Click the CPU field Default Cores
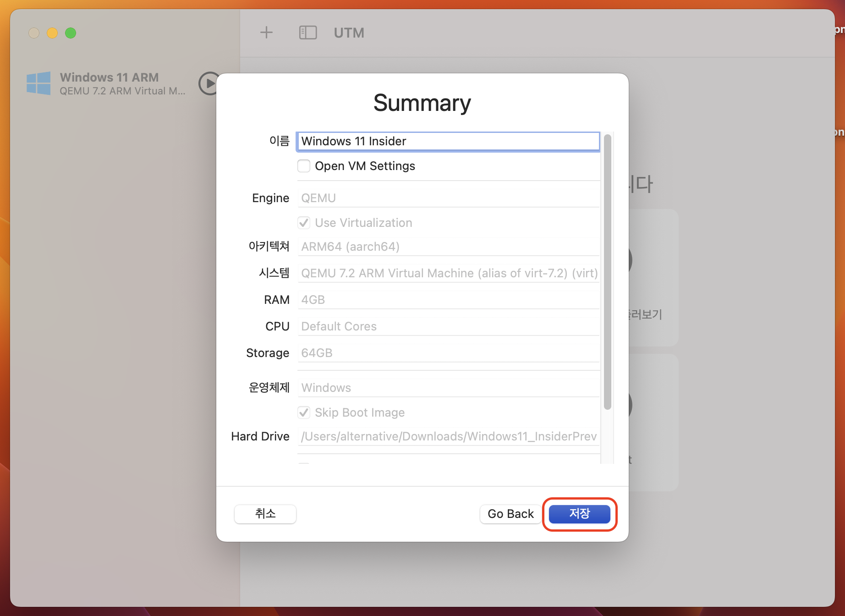The width and height of the screenshot is (845, 616). 449,326
